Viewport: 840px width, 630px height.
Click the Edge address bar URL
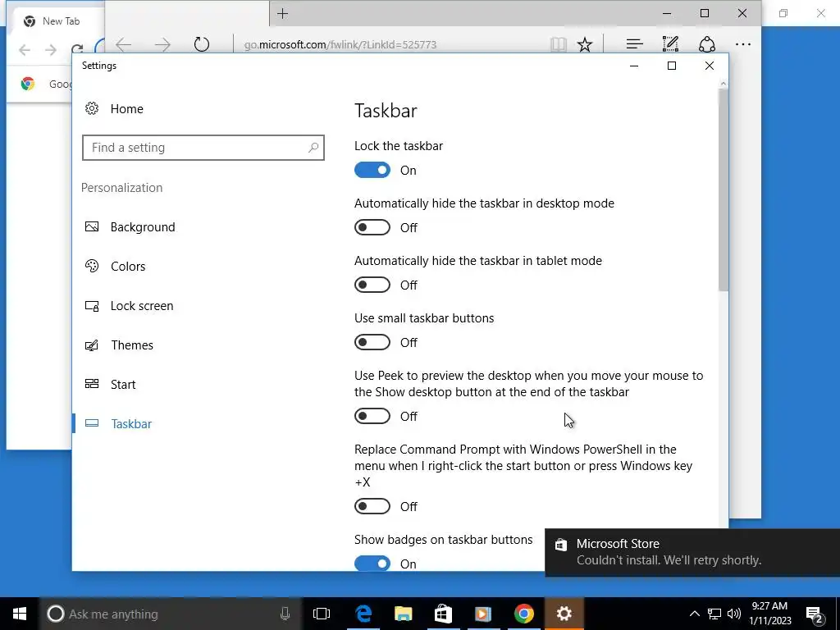coord(340,45)
